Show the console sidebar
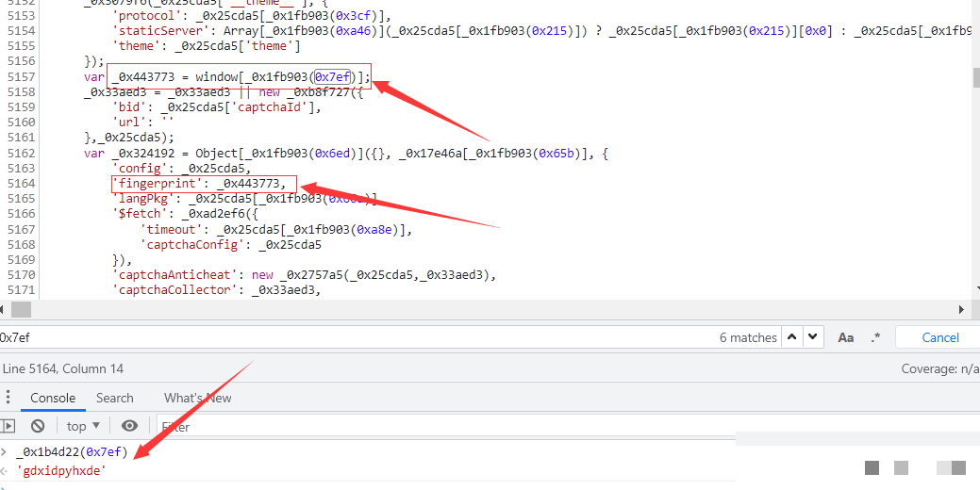The image size is (980, 490). pos(8,426)
